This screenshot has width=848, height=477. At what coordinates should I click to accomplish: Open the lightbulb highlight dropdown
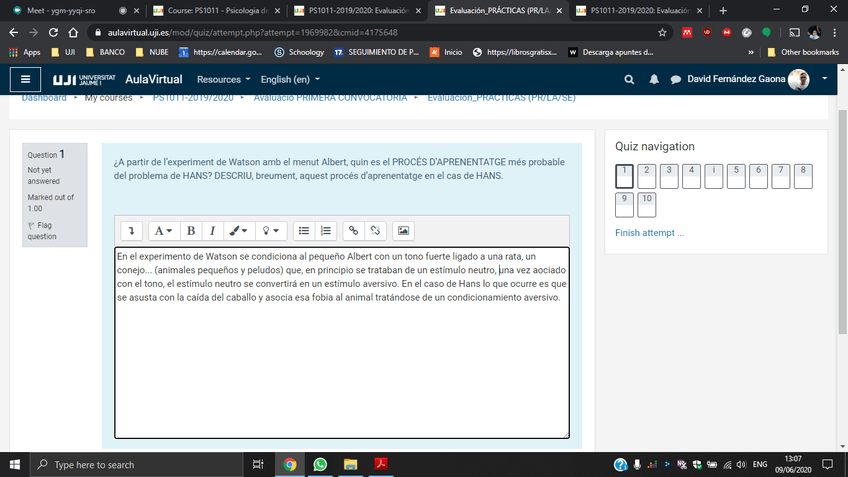tap(270, 231)
